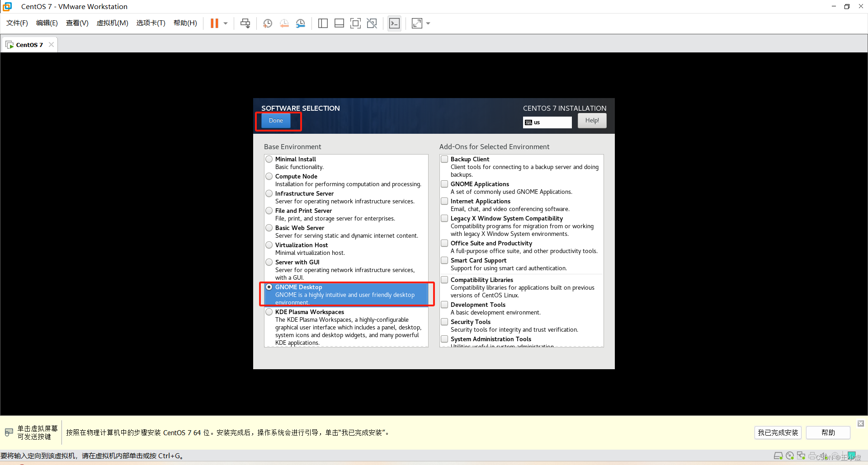Screen dimensions: 868x465
Task: Enable the Compatibility Libraries add-on
Action: 444,280
